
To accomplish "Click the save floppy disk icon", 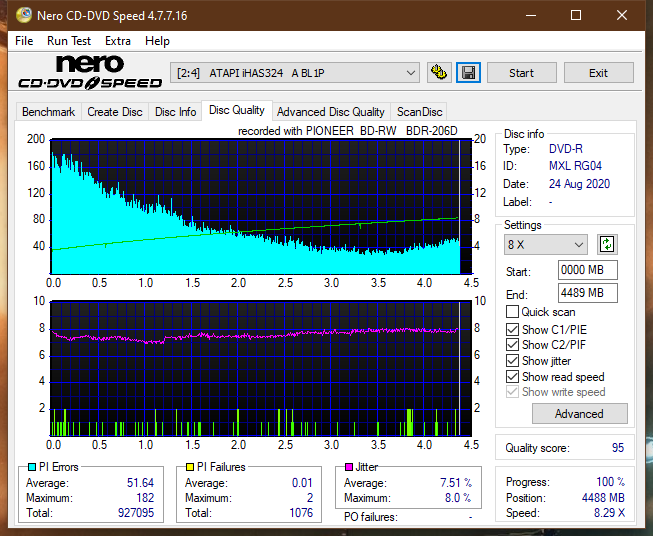I will (x=469, y=73).
